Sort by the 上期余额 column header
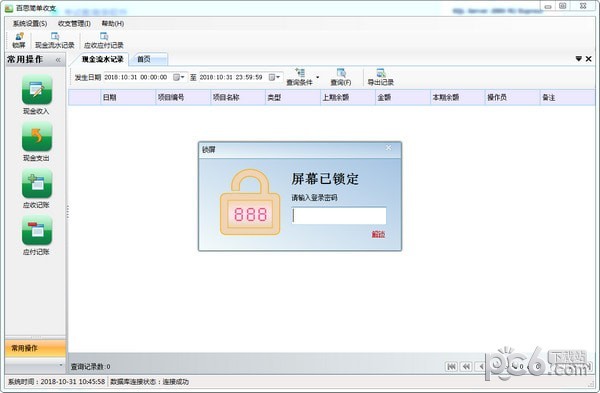 (348, 98)
